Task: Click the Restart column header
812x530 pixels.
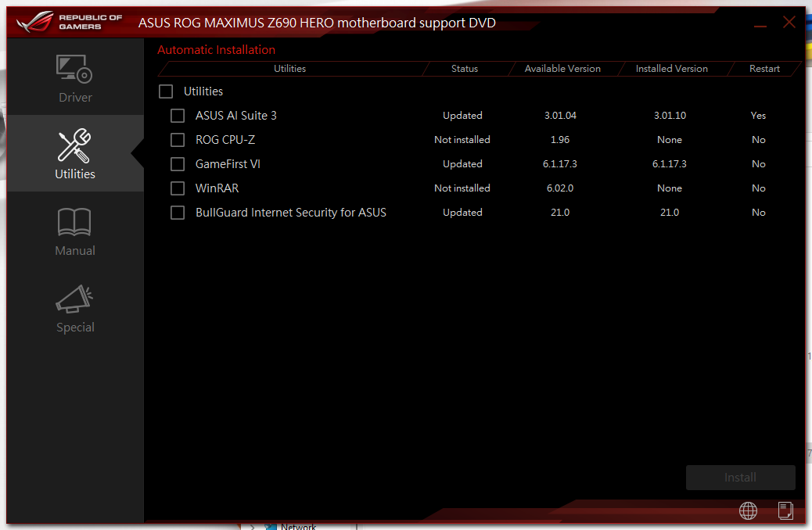Action: click(764, 68)
